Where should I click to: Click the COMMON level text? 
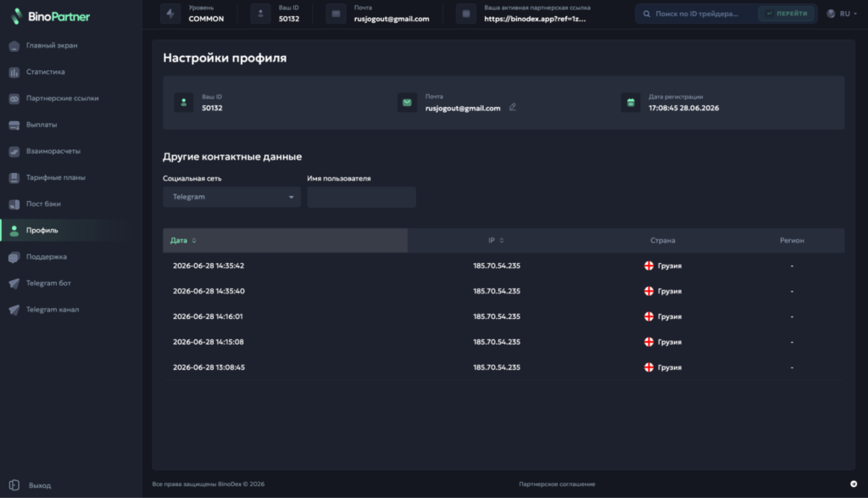click(206, 19)
